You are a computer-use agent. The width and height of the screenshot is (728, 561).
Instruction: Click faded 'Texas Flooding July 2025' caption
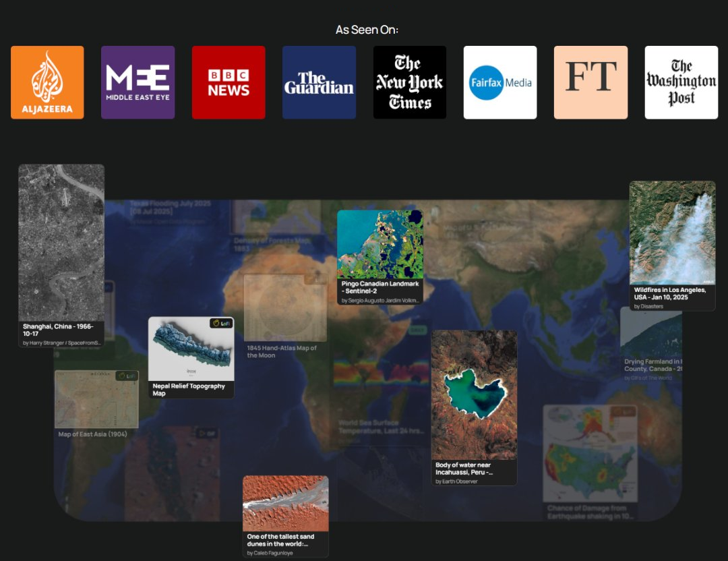170,207
